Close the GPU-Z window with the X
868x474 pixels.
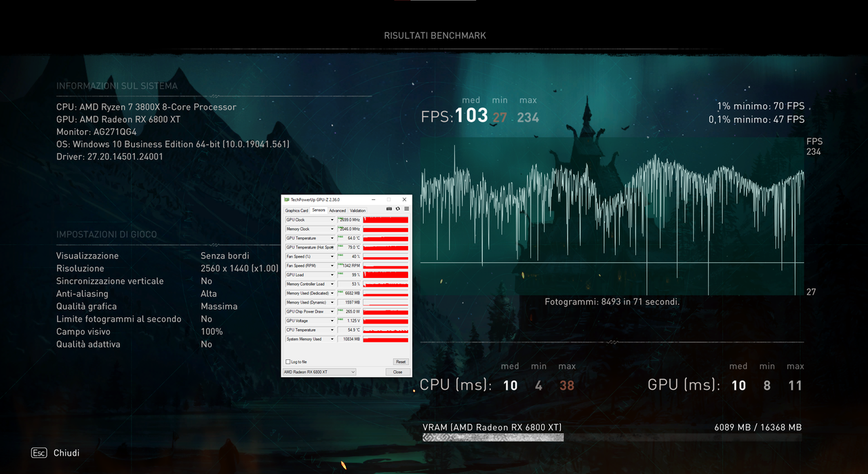tap(404, 199)
